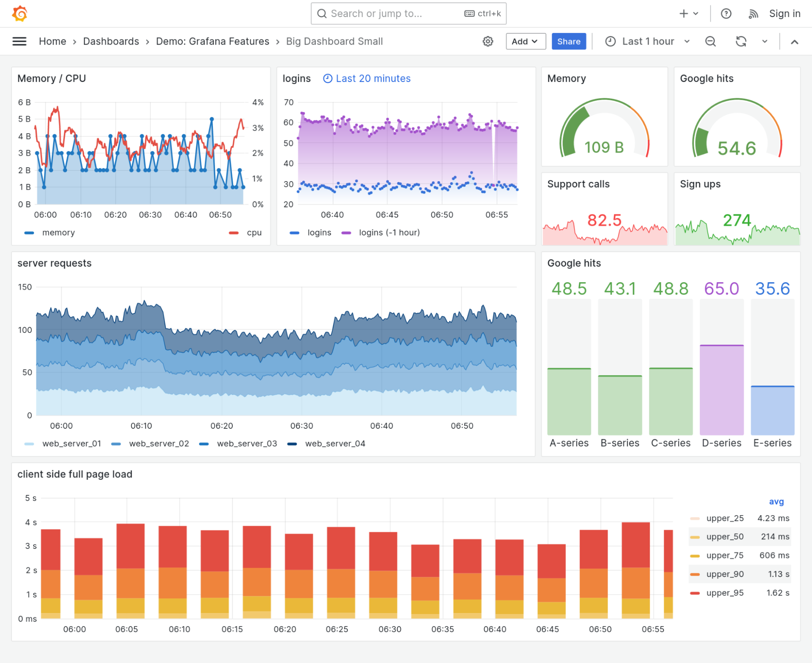Viewport: 812px width, 663px height.
Task: Go to Dashboards breadcrumb
Action: tap(111, 41)
